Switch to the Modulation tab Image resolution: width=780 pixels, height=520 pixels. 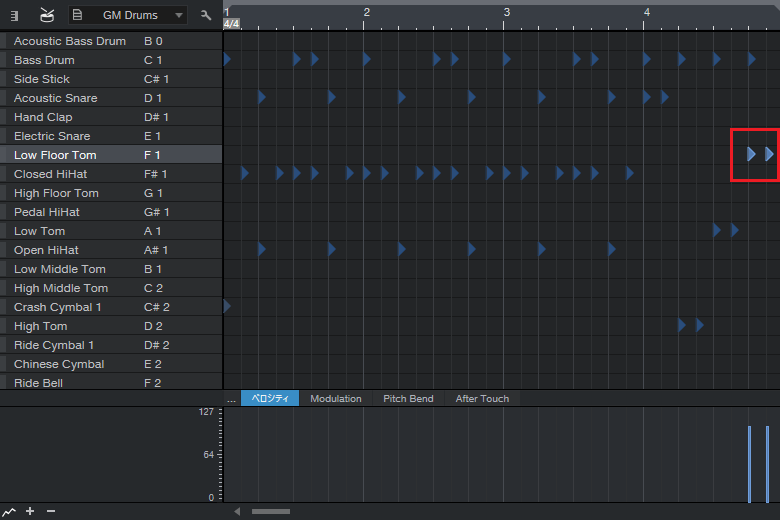tap(335, 398)
